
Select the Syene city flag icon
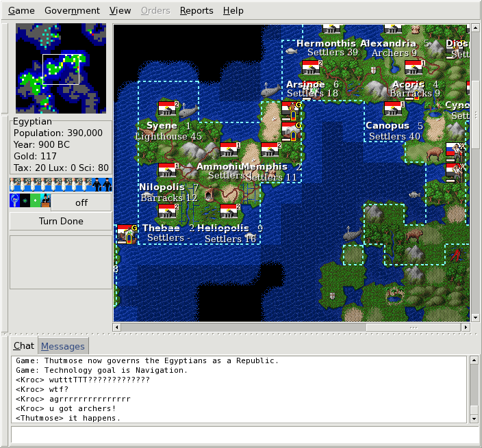168,108
